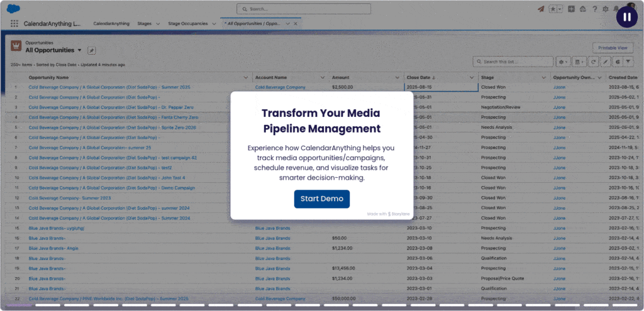Open the Stages tab dropdown chevron
This screenshot has width=644, height=311.
[x=158, y=23]
